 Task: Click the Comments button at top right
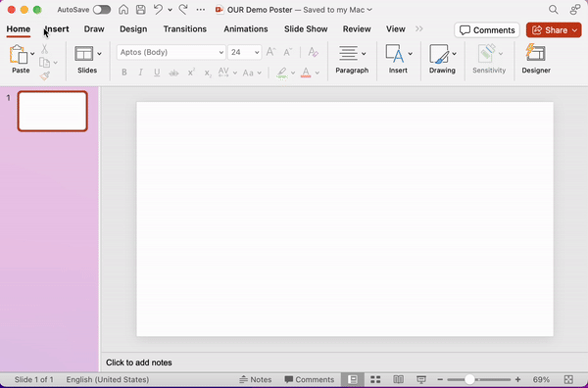(x=487, y=30)
